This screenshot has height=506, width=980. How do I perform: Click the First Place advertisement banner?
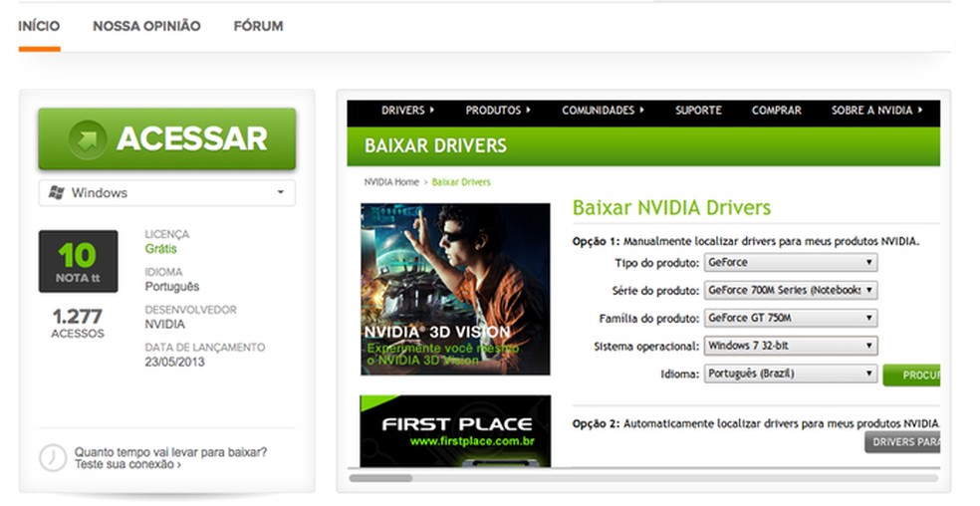455,431
